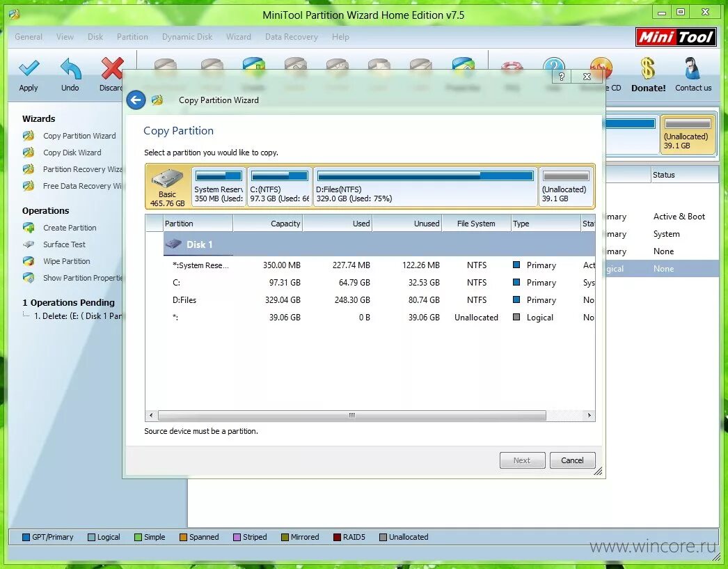
Task: Open the View menu
Action: pyautogui.click(x=65, y=37)
